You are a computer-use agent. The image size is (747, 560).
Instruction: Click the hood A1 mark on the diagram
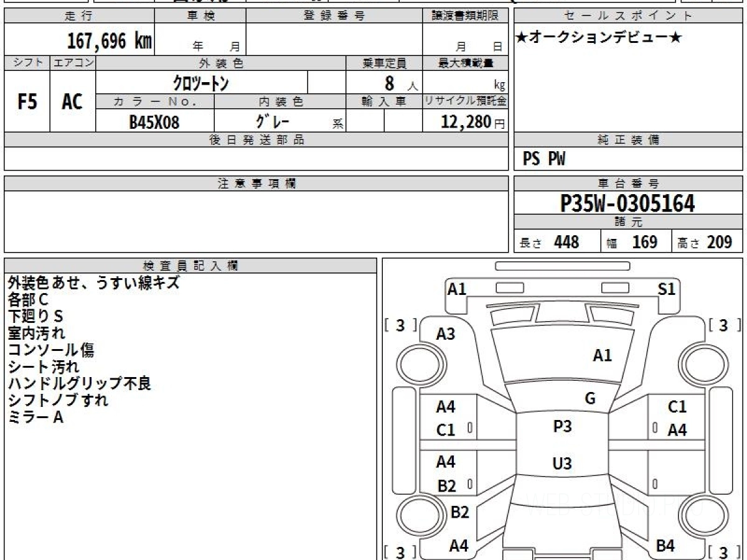(x=602, y=355)
